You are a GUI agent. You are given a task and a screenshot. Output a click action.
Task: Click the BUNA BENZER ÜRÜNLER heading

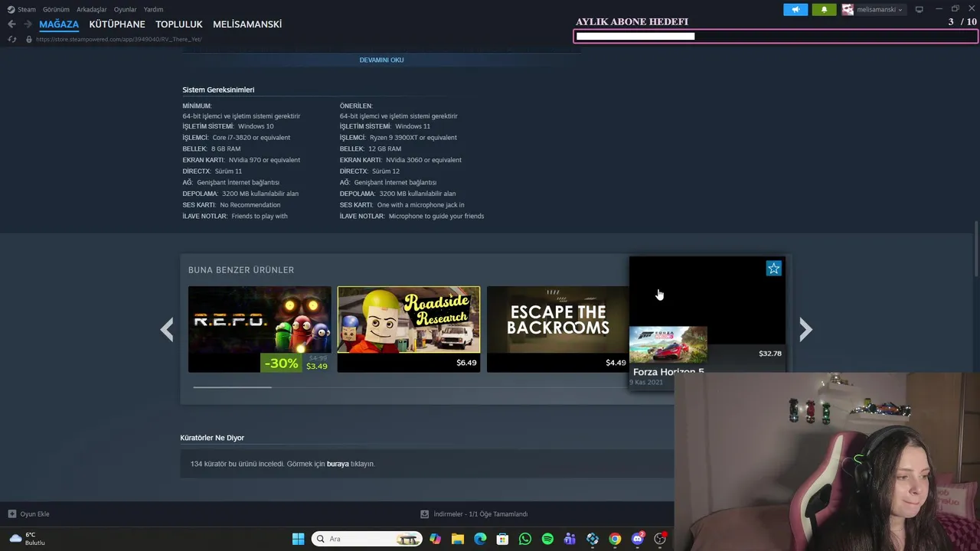pos(241,270)
